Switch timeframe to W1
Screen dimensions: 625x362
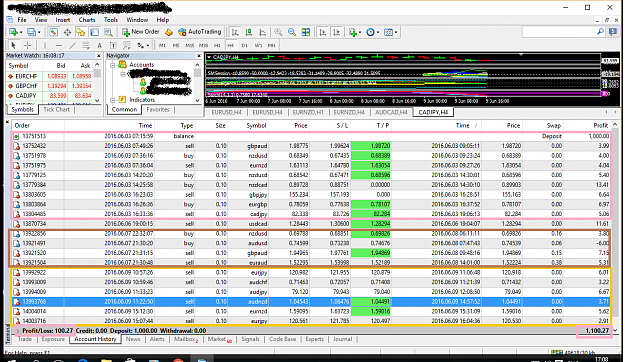point(258,45)
